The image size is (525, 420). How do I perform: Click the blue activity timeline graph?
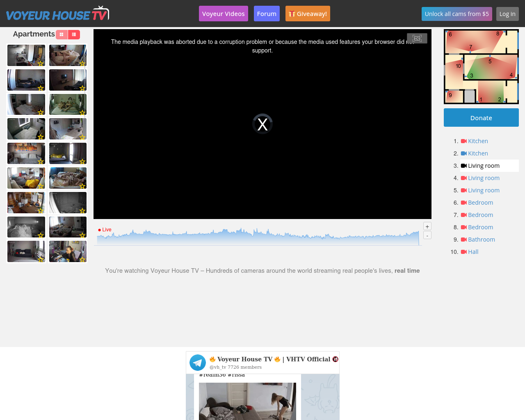258,237
